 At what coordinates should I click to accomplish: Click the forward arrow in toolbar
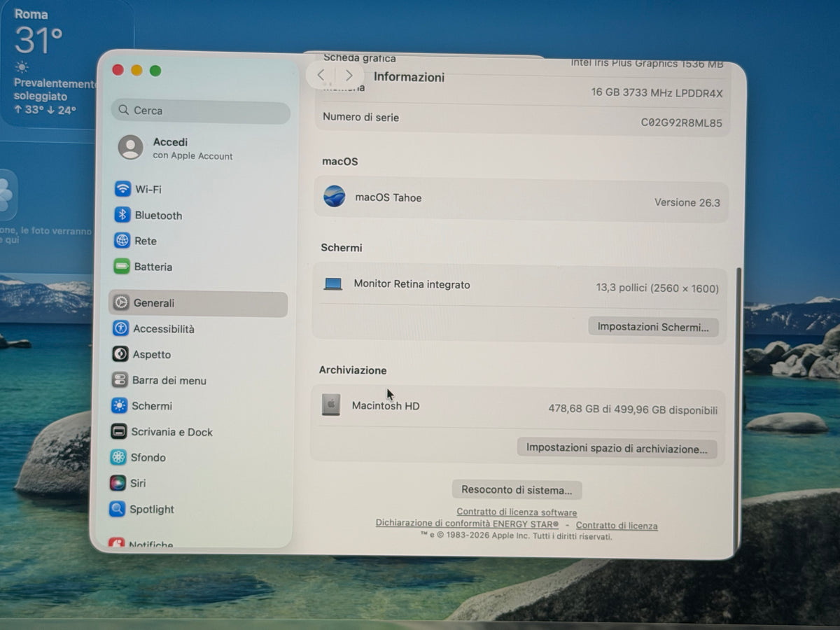349,76
